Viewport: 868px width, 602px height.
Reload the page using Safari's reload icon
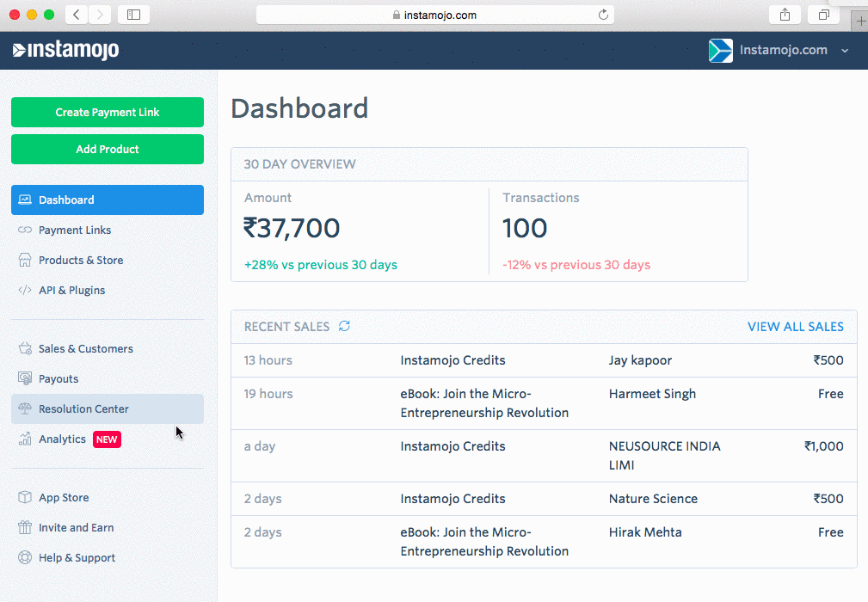click(603, 15)
